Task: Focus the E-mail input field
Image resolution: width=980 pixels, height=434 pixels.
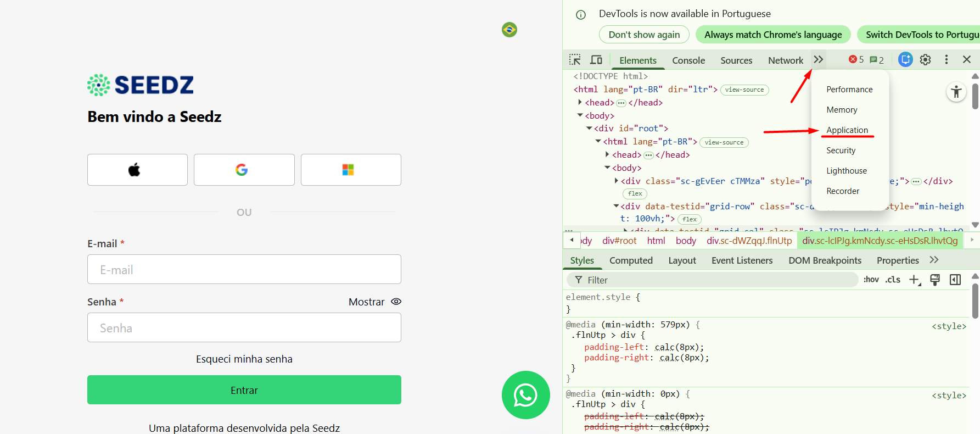Action: (x=244, y=270)
